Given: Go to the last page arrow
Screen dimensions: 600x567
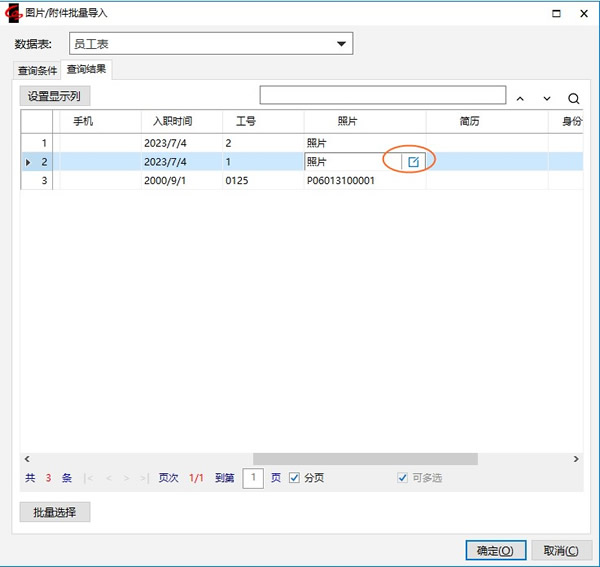Looking at the screenshot, I should click(146, 479).
